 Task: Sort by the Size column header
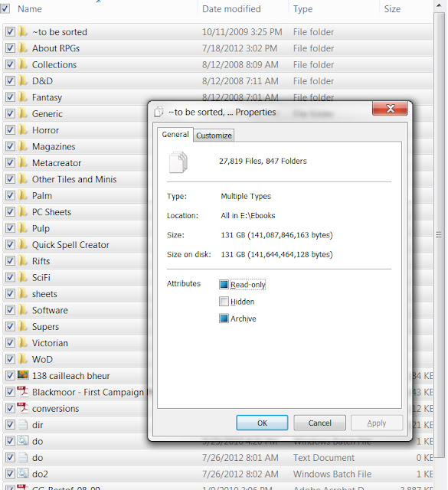tap(392, 8)
